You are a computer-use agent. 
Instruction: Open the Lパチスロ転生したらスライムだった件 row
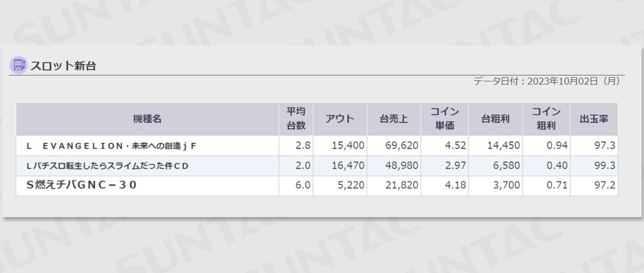point(317,166)
